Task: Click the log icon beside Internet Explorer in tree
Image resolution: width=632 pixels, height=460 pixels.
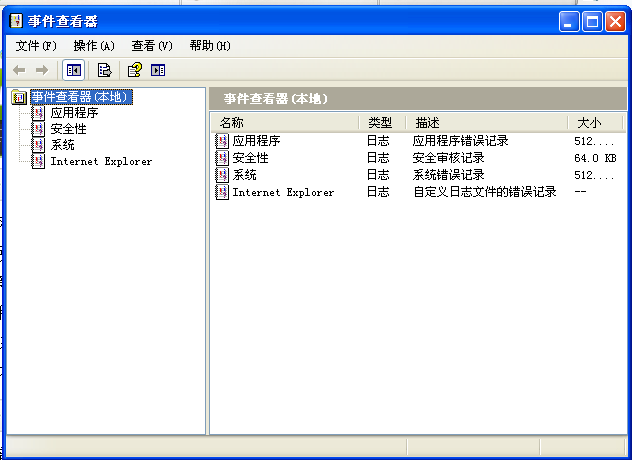Action: [x=38, y=161]
